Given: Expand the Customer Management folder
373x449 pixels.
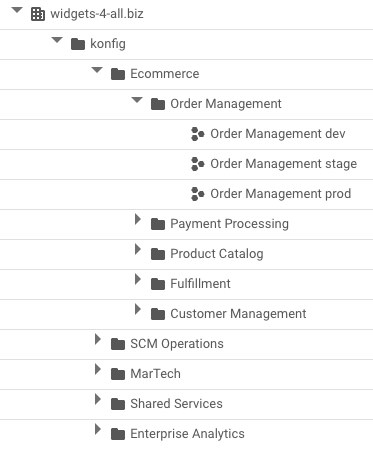Looking at the screenshot, I should pyautogui.click(x=138, y=309).
